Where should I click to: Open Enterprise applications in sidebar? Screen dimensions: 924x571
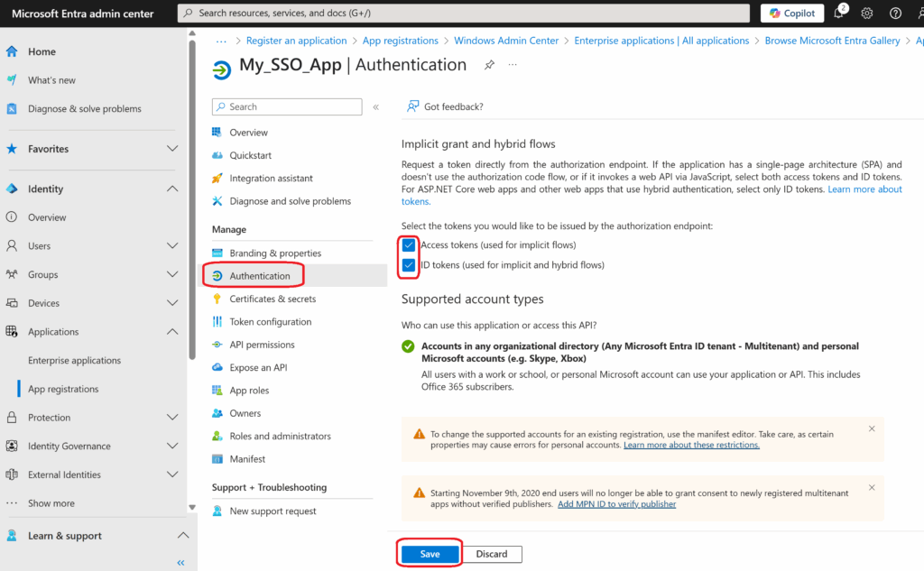click(x=74, y=360)
